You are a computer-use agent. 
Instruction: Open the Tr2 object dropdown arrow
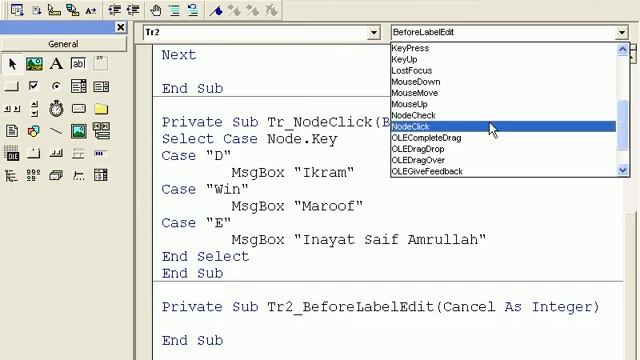(x=373, y=33)
